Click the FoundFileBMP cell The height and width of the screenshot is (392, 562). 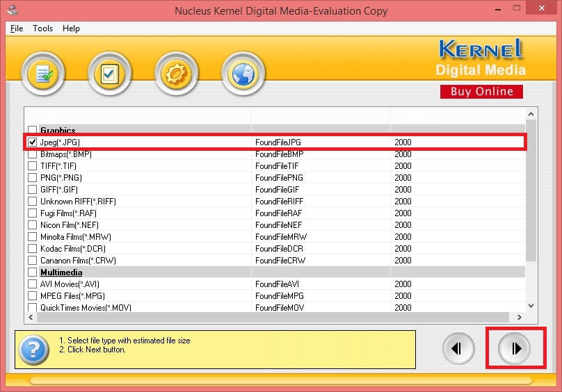point(279,154)
